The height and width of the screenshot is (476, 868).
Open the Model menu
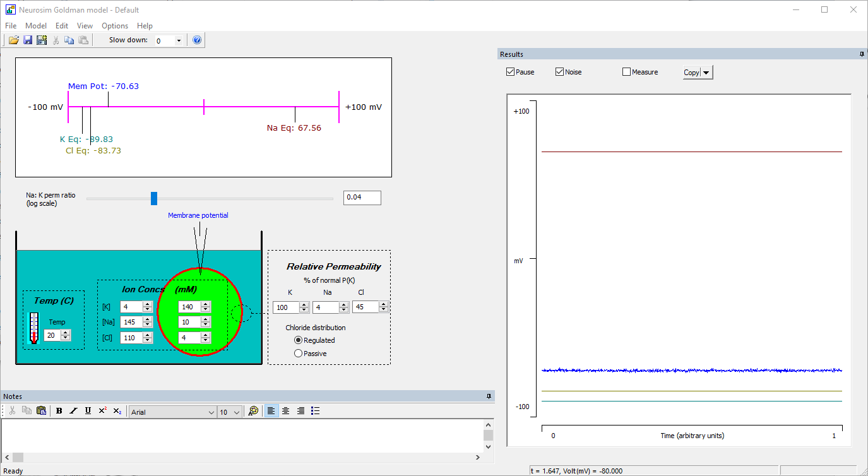[36, 26]
